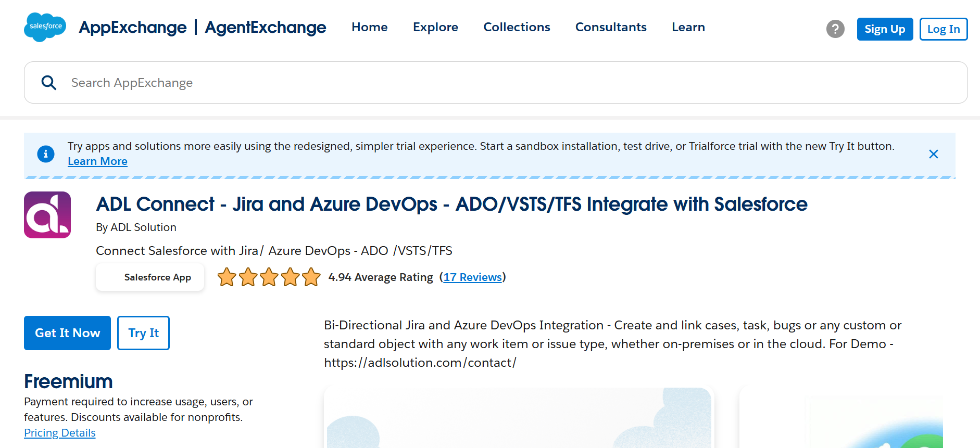Image resolution: width=980 pixels, height=448 pixels.
Task: Follow the Learn More link
Action: pos(97,161)
